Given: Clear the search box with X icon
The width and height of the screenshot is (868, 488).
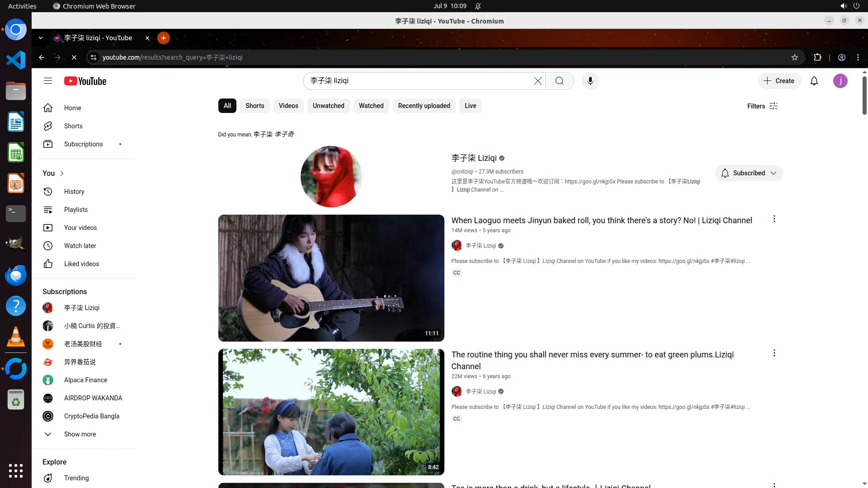Looking at the screenshot, I should click(538, 81).
